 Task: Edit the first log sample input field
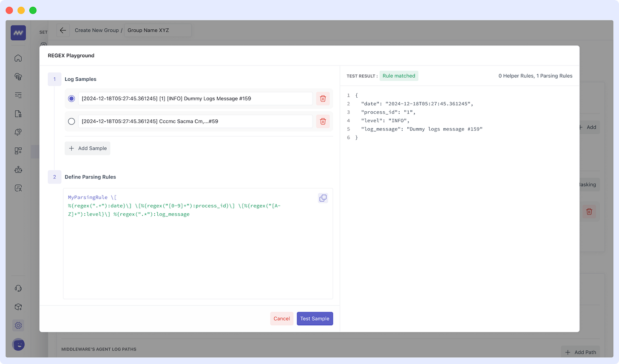196,99
